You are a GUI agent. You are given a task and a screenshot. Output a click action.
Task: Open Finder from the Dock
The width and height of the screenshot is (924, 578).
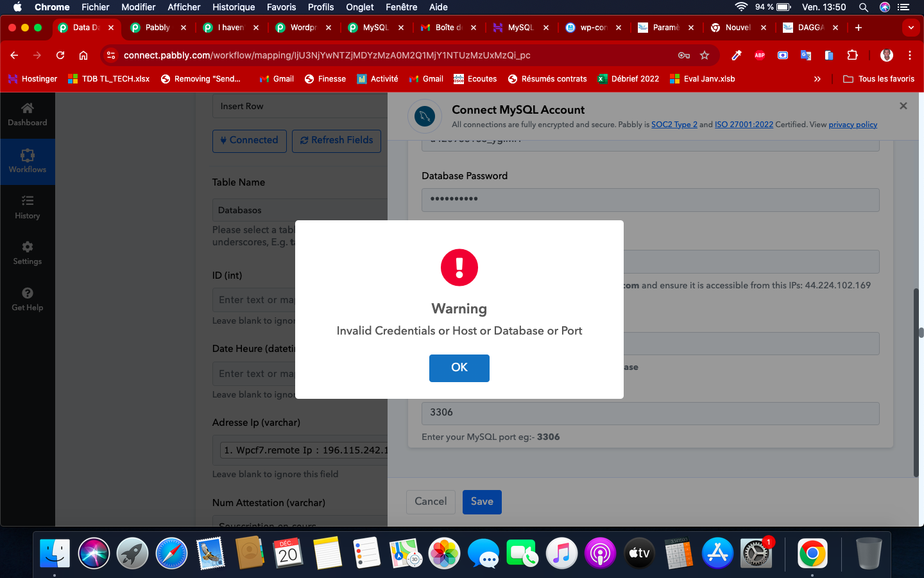55,554
